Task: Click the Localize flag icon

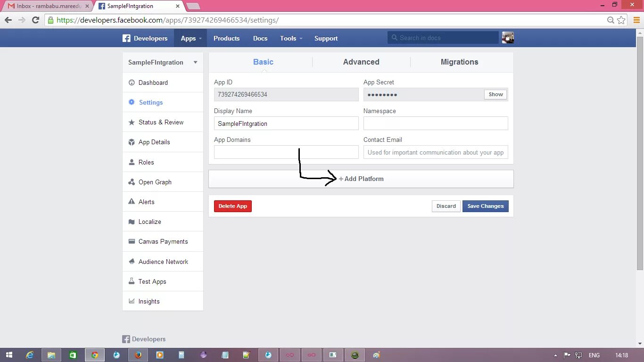Action: [132, 222]
